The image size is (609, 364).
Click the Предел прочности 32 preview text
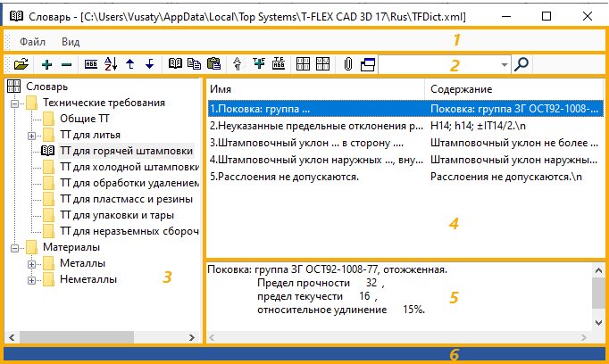coord(321,284)
